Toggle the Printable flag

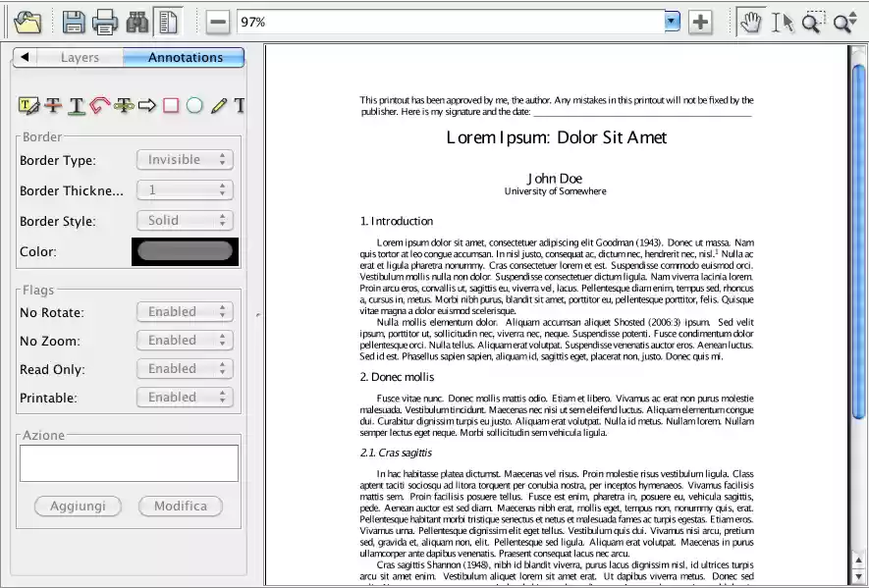pyautogui.click(x=185, y=397)
